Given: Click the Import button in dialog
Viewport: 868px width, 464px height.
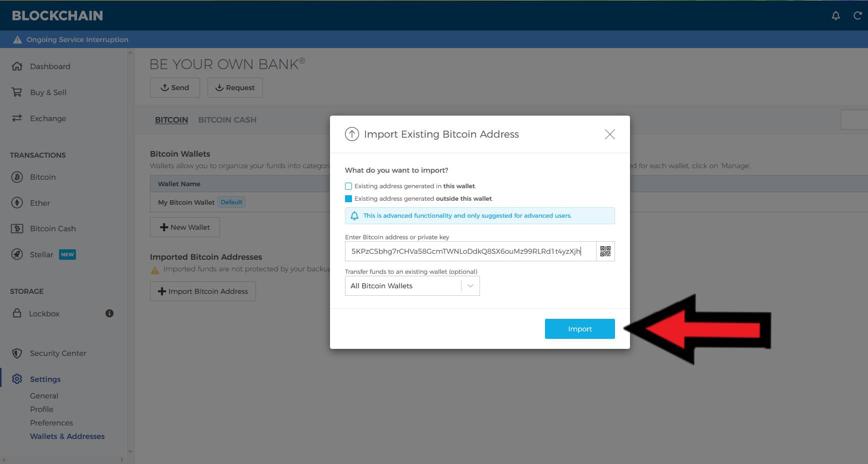Looking at the screenshot, I should click(580, 329).
